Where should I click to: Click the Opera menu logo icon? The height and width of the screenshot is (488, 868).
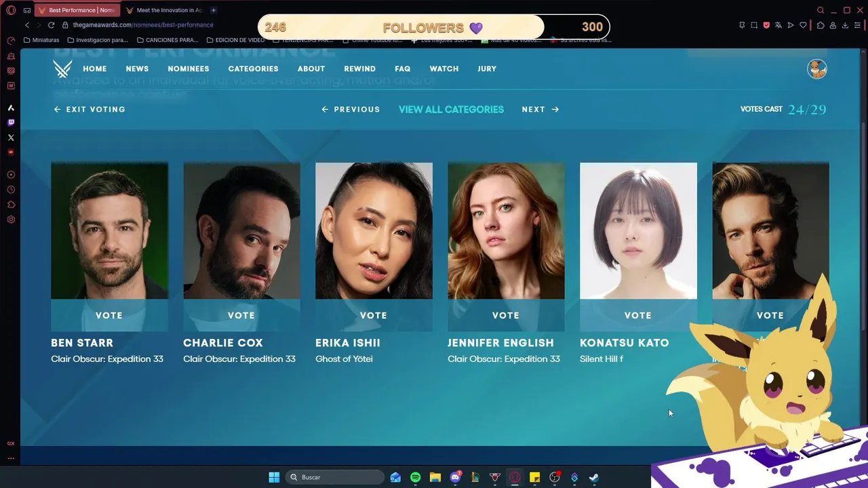(x=11, y=10)
